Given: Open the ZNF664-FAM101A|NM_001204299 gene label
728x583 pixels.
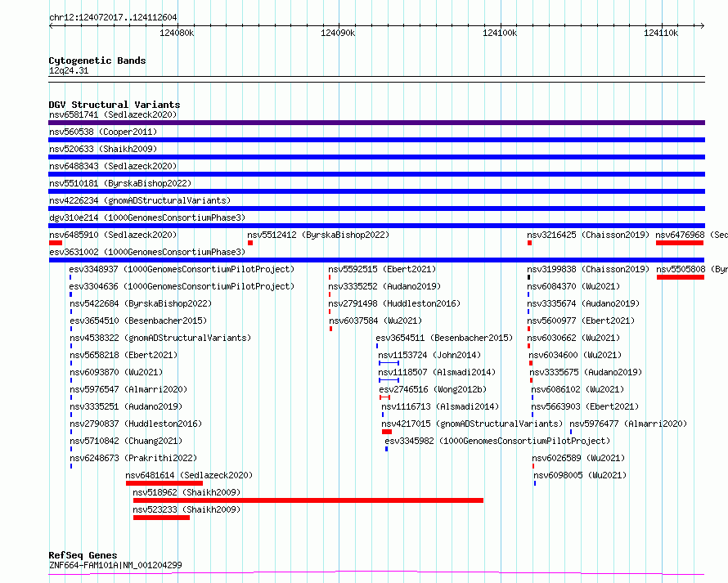Looking at the screenshot, I should [x=115, y=565].
